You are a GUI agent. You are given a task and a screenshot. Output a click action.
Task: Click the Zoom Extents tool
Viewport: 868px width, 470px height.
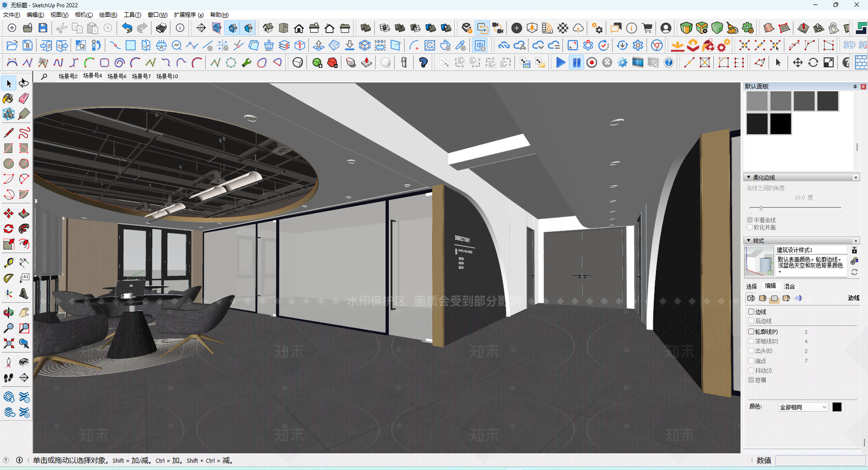click(x=8, y=343)
